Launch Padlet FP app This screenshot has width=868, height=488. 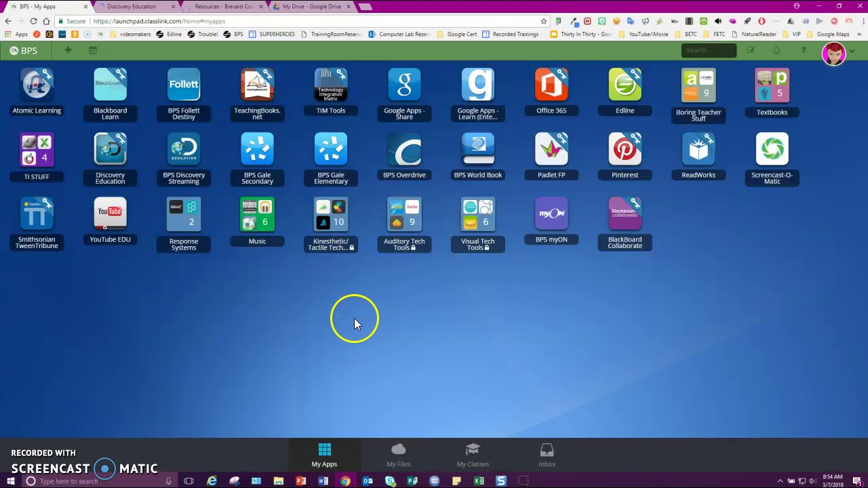click(551, 149)
